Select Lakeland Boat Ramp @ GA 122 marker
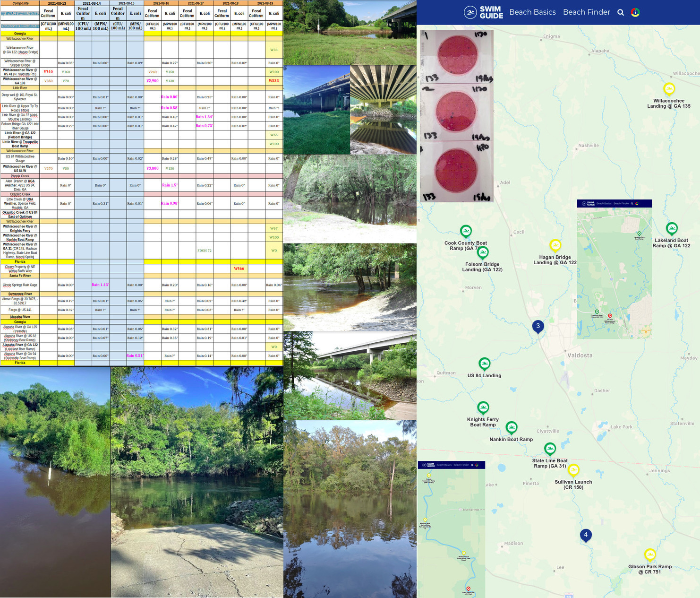The height and width of the screenshot is (598, 700). [x=672, y=229]
